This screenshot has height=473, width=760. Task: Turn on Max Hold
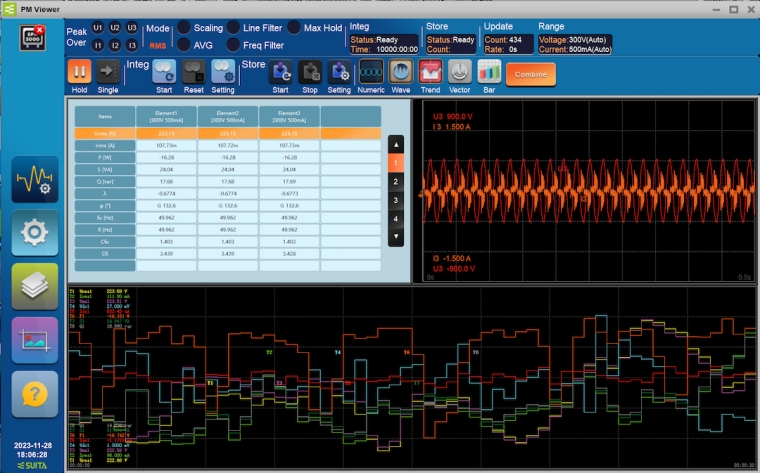(x=294, y=28)
